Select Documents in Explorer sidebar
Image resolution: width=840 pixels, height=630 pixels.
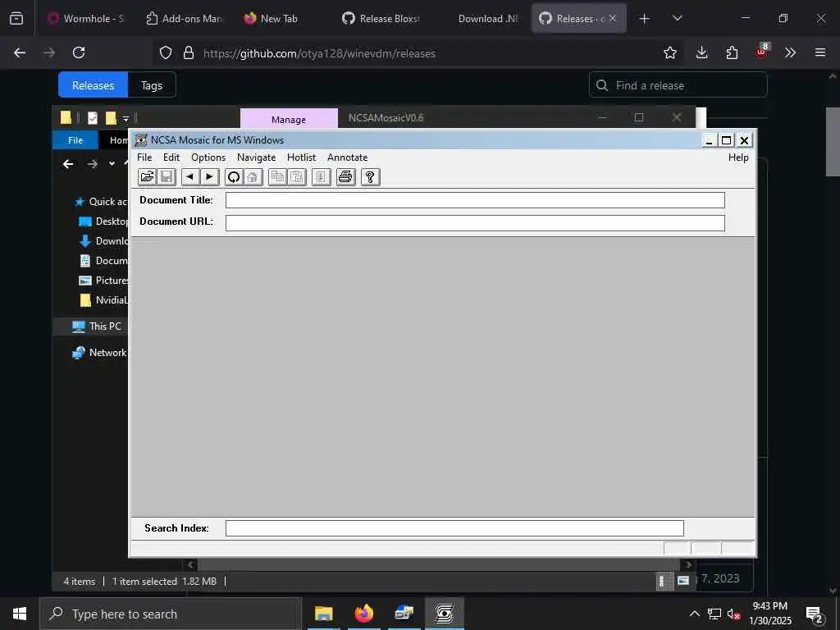tap(104, 261)
